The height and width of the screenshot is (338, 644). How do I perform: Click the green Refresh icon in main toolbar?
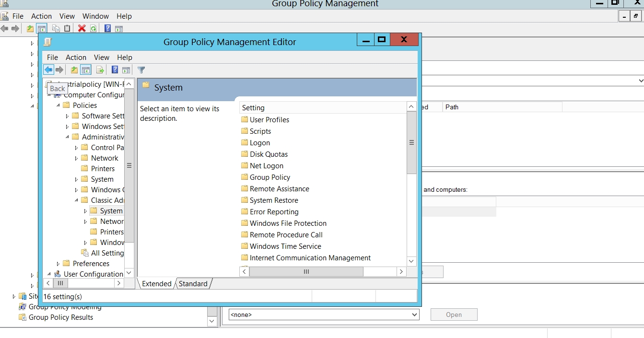[93, 28]
